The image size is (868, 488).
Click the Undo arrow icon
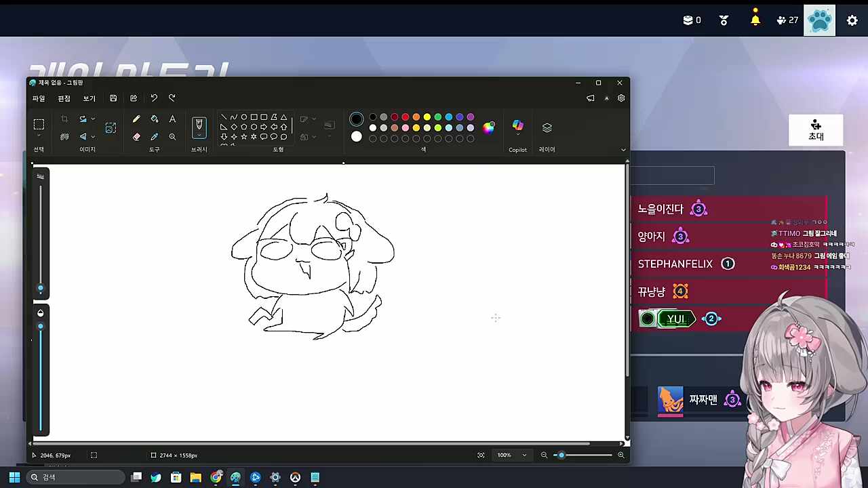154,98
